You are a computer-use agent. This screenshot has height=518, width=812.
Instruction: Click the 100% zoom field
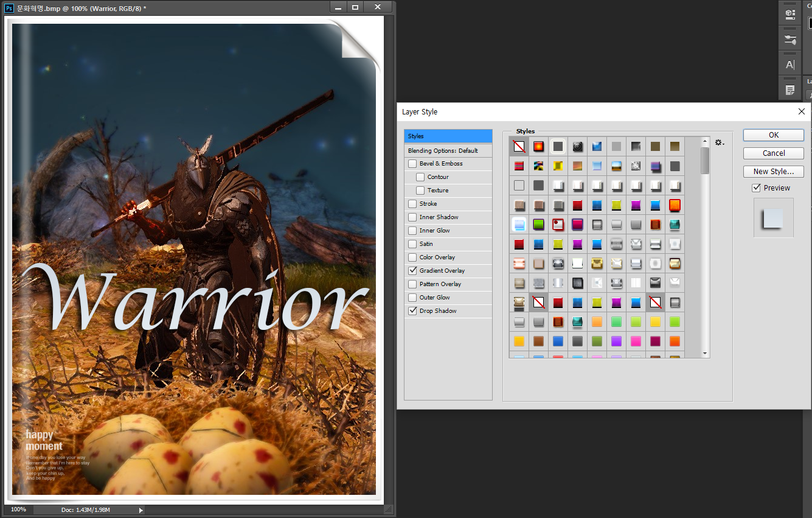pos(18,509)
